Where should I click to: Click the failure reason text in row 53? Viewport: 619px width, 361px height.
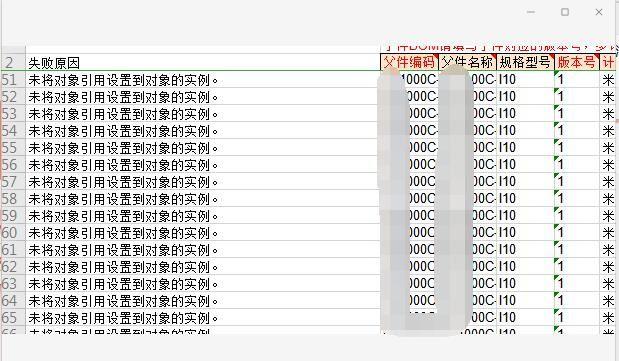(123, 114)
